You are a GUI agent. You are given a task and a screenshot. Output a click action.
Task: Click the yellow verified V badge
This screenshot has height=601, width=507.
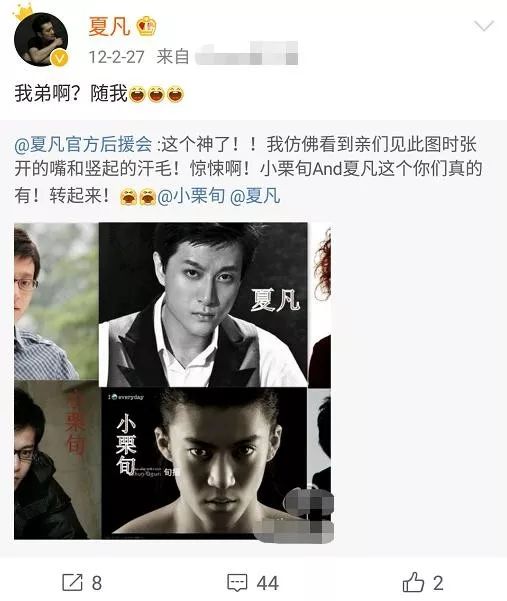(59, 59)
